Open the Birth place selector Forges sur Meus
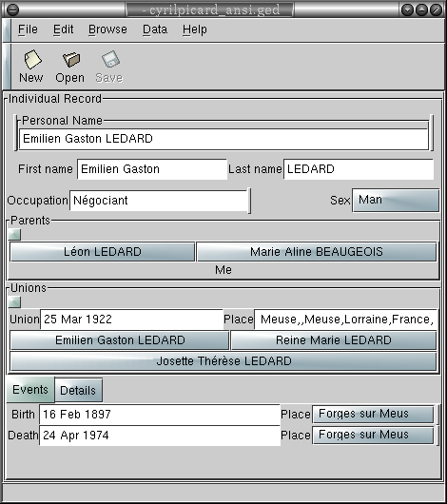 [373, 414]
